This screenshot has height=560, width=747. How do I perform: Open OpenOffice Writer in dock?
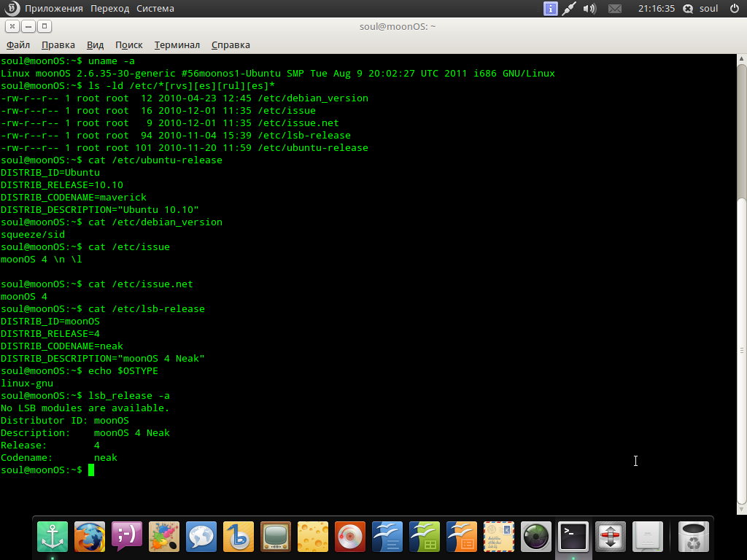(387, 537)
